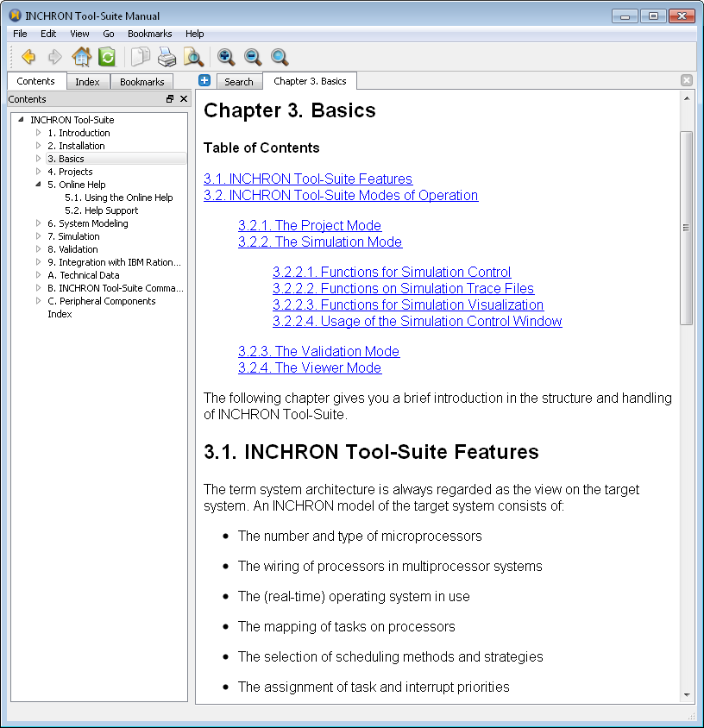The width and height of the screenshot is (704, 728).
Task: Open the Help menu
Action: [195, 34]
